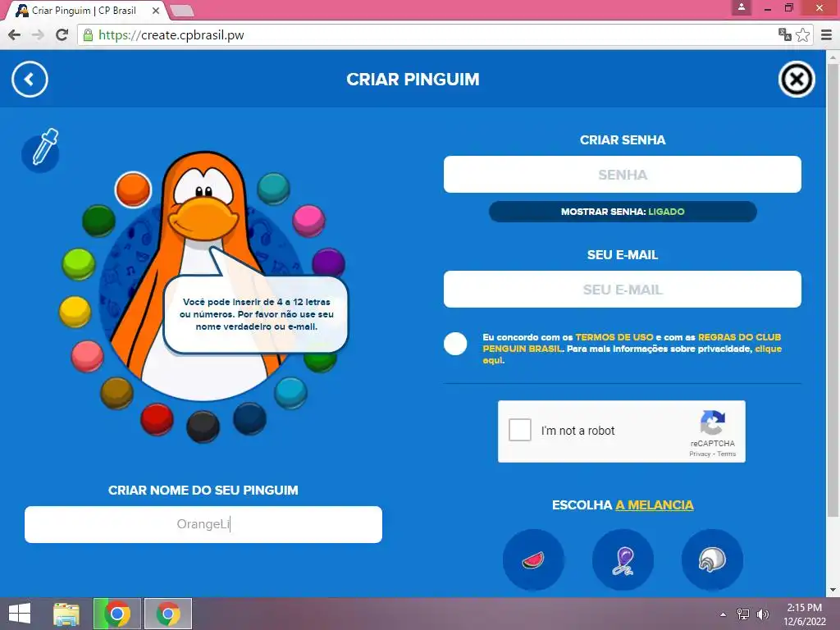The image size is (840, 630).
Task: Click the reCAPTCHA logo
Action: click(713, 422)
